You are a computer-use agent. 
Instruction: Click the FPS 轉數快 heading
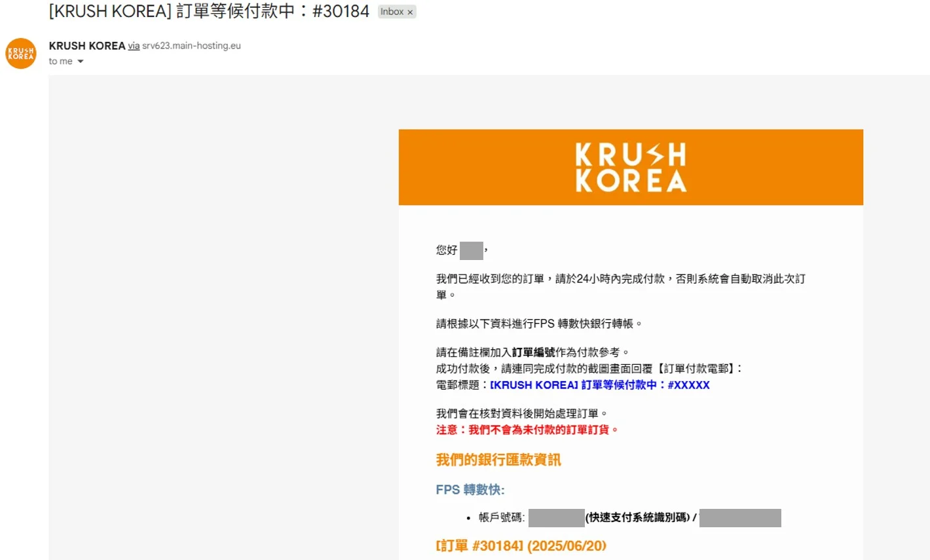(470, 490)
